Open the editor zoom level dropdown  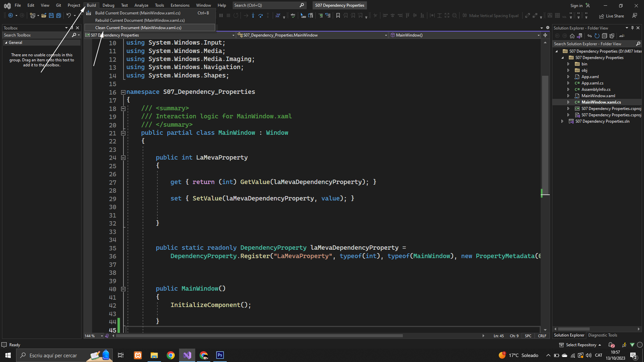[x=102, y=336]
